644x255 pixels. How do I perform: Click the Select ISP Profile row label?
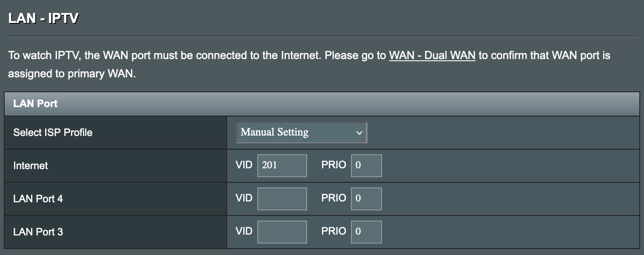[53, 133]
